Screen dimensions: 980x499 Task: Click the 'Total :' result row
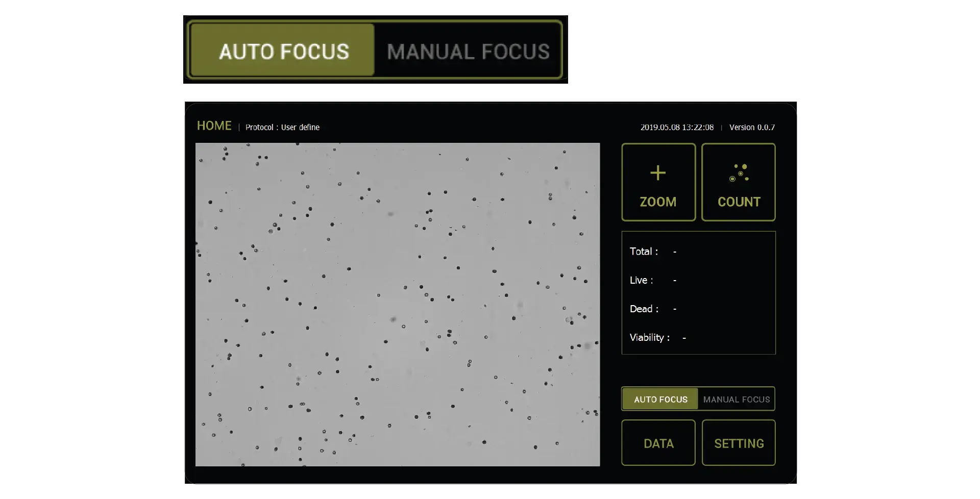(x=653, y=252)
